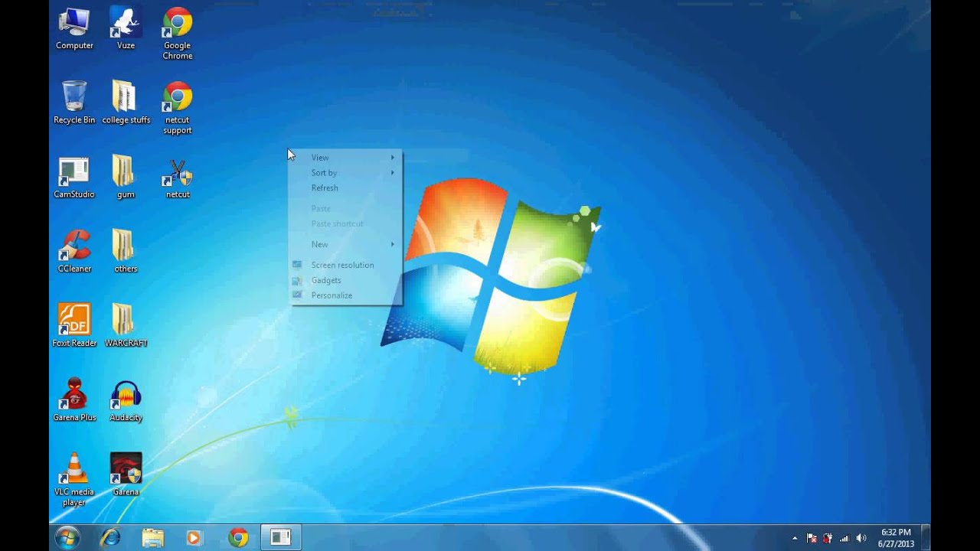The image size is (980, 551).
Task: Expand the New submenu
Action: click(345, 245)
